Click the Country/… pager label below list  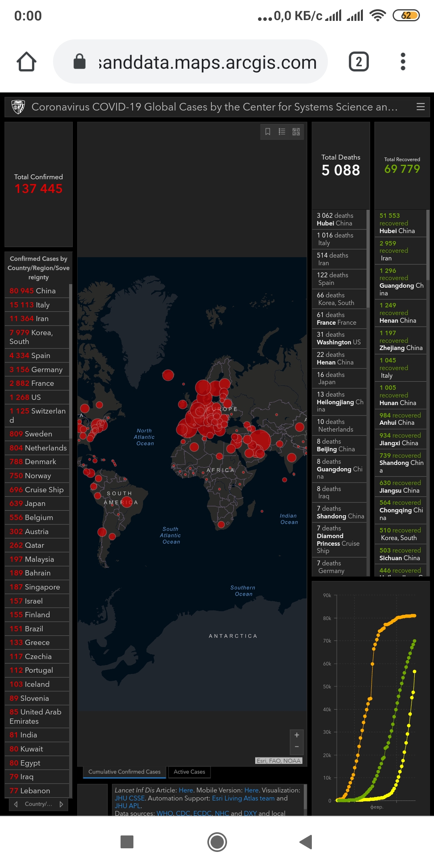tap(39, 804)
